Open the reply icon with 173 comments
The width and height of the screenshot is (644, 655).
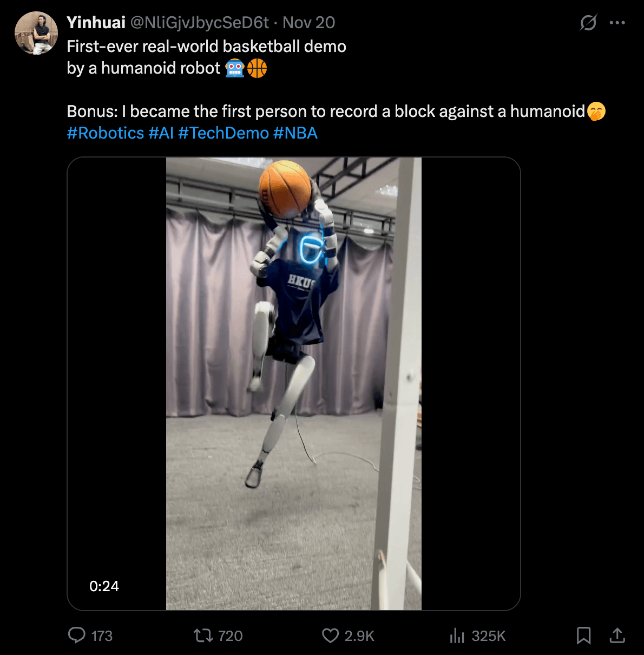coord(77,635)
